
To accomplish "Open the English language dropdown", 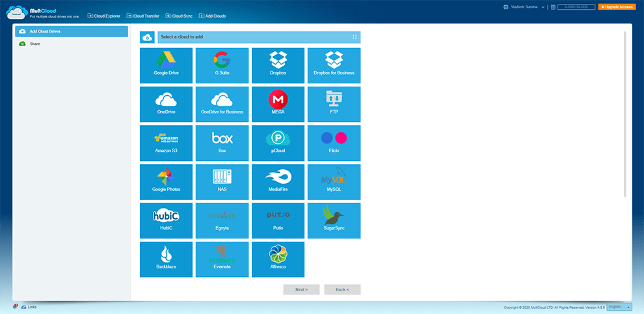I will coord(619,307).
